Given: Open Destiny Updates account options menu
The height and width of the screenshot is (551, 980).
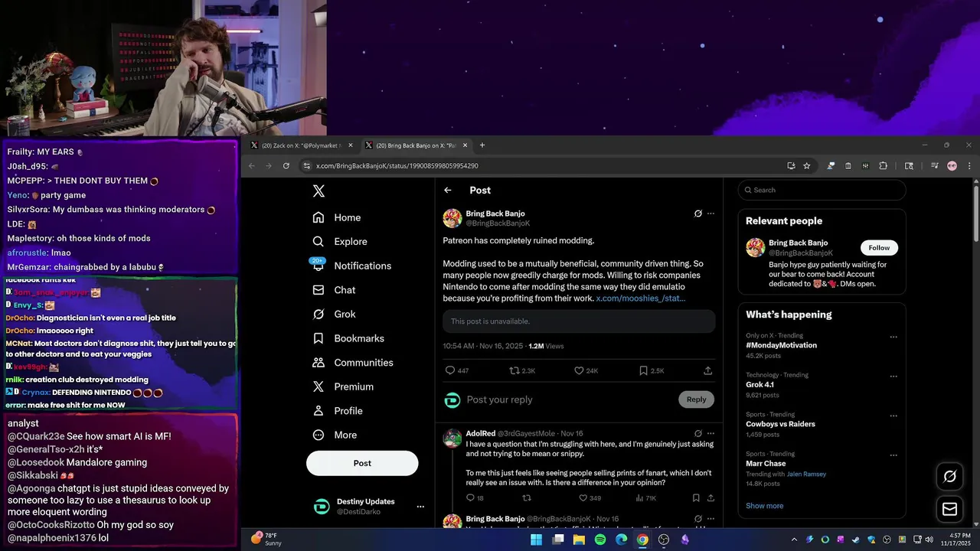Looking at the screenshot, I should click(x=420, y=507).
